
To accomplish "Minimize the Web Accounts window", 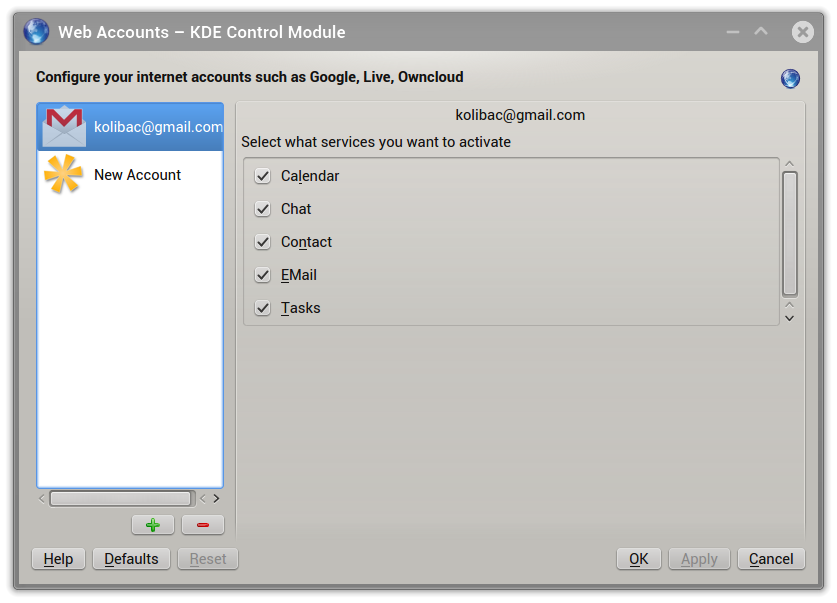I will pyautogui.click(x=733, y=32).
